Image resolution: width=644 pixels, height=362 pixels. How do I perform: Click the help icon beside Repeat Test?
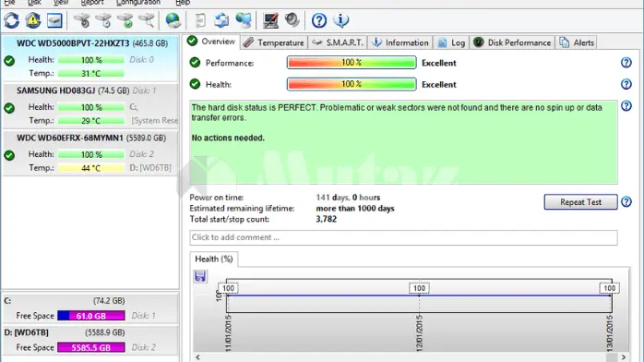coord(626,201)
